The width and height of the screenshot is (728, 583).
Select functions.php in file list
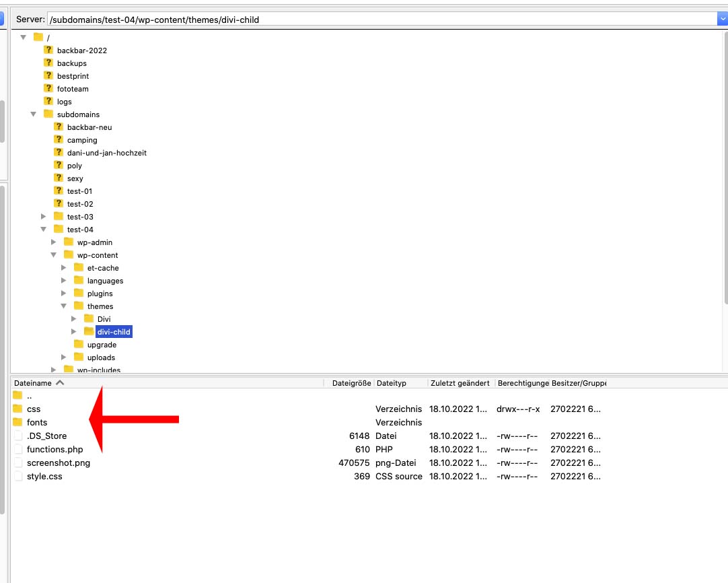55,449
